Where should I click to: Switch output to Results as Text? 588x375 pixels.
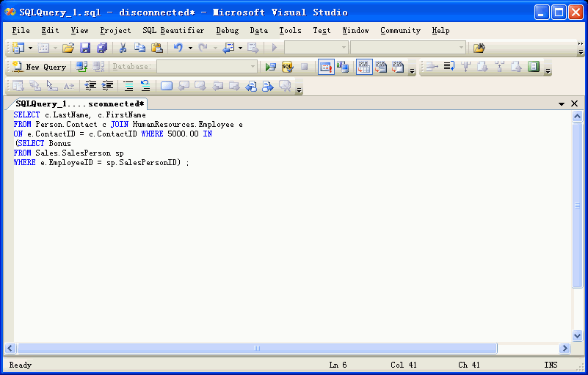381,67
